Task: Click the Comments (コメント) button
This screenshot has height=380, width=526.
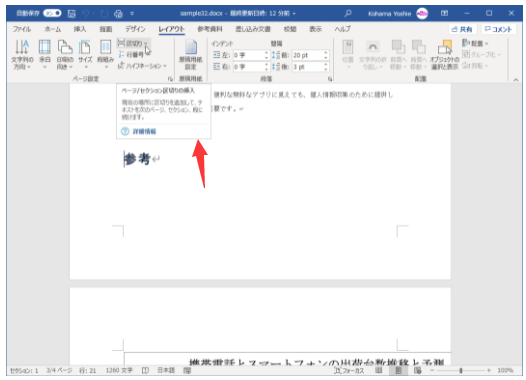Action: coord(498,29)
